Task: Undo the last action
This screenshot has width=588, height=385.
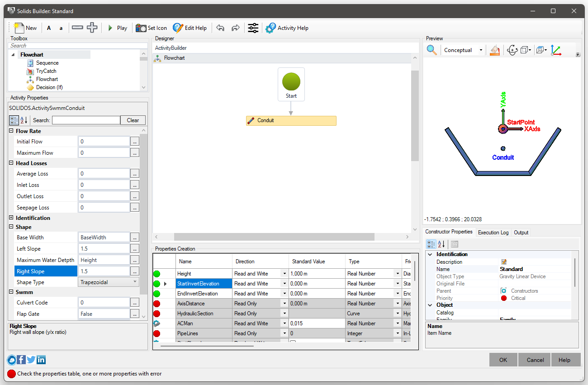Action: (x=220, y=28)
